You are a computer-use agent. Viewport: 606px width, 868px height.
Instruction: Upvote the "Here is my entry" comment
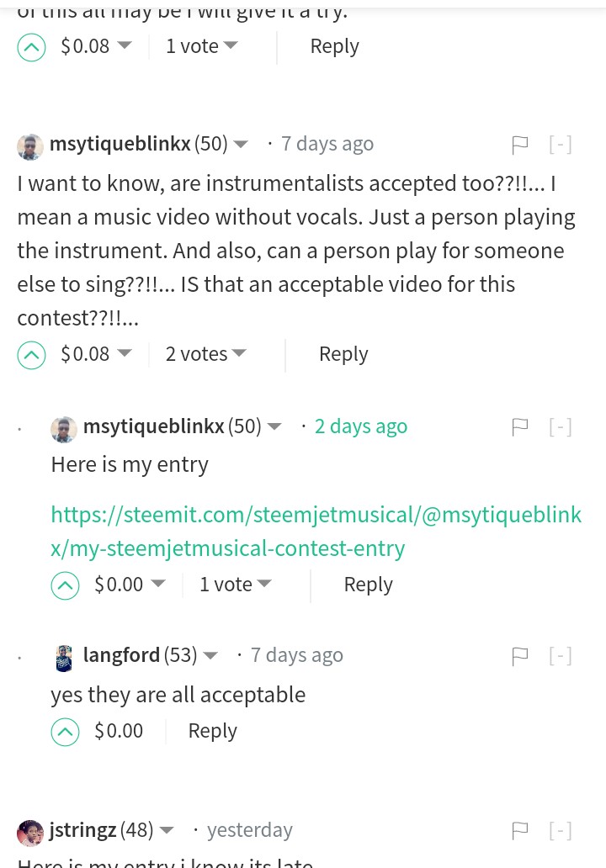(65, 585)
